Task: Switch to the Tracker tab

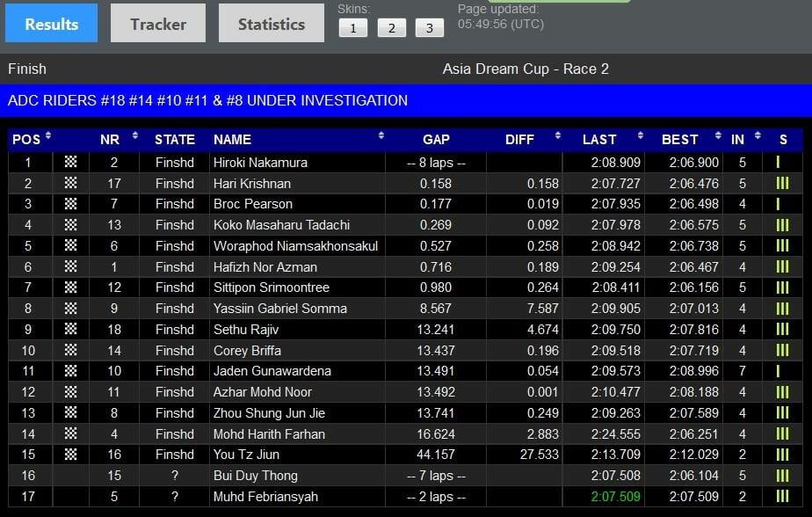Action: tap(158, 24)
